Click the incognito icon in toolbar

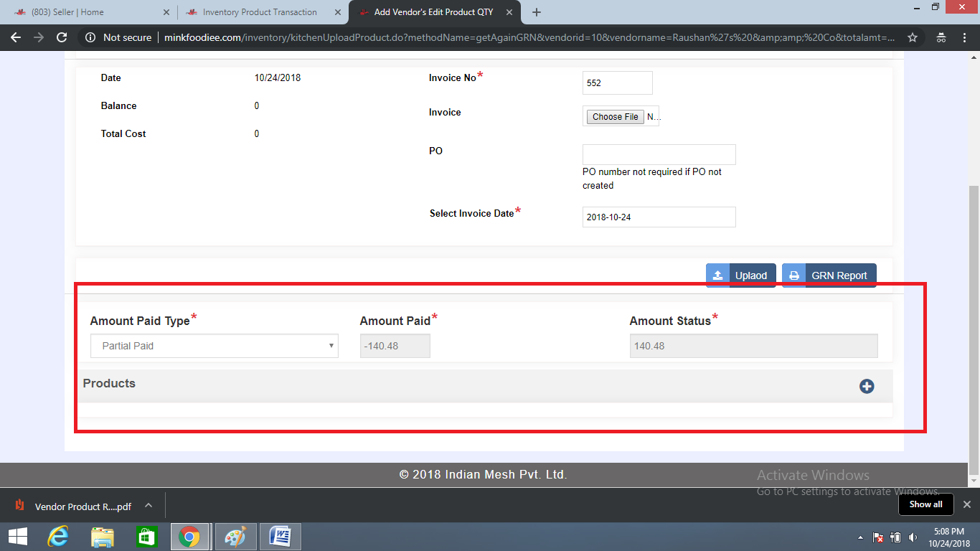coord(941,37)
